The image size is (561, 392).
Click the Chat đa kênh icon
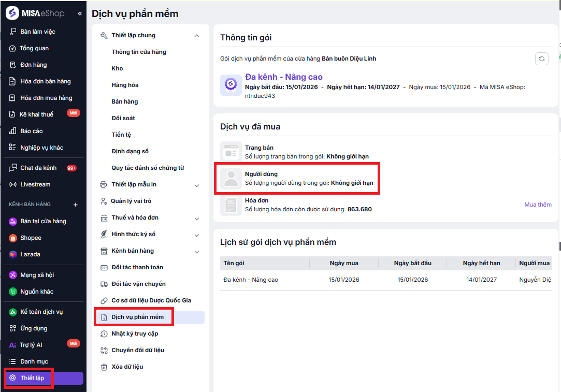tap(12, 168)
